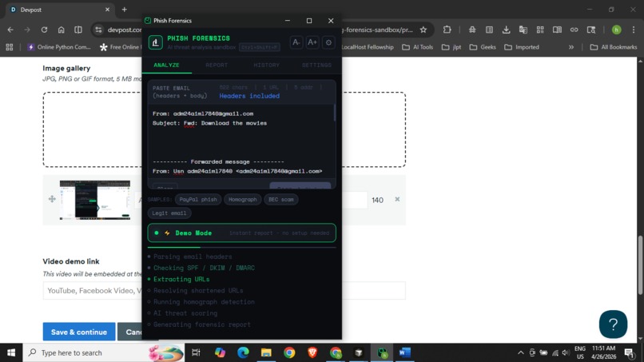Click the Extracting URLs step
644x362 pixels.
point(181,279)
